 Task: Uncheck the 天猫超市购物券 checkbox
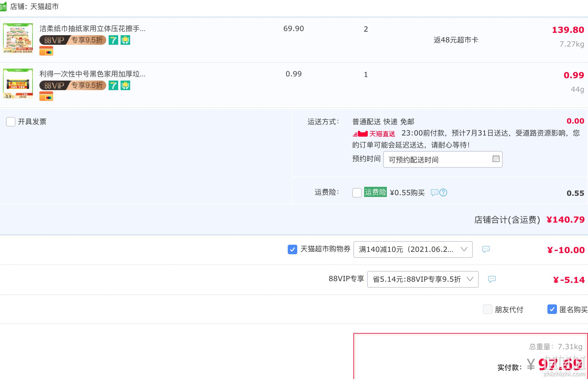point(293,249)
